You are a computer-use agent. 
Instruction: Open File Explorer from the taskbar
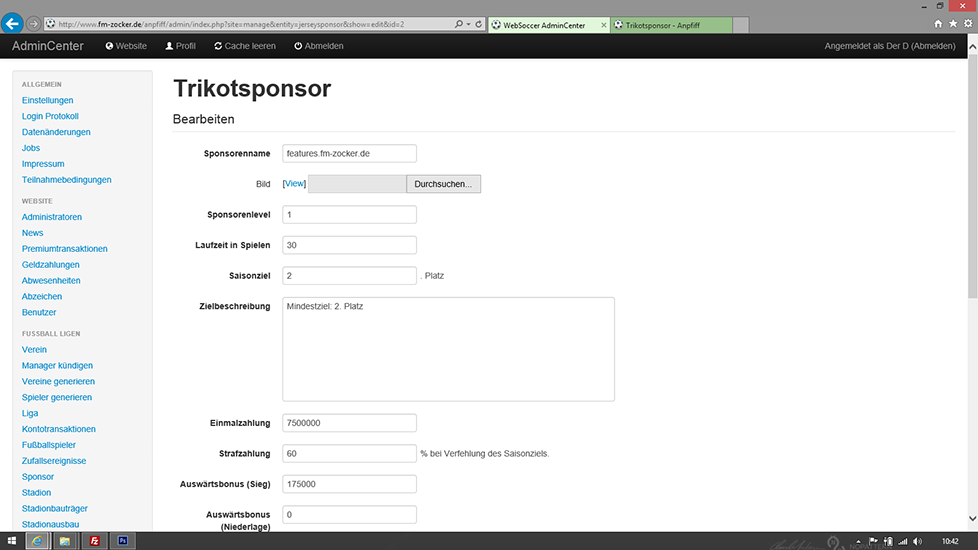coord(65,541)
